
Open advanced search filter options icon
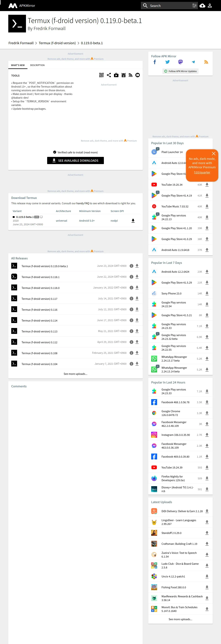tap(194, 6)
